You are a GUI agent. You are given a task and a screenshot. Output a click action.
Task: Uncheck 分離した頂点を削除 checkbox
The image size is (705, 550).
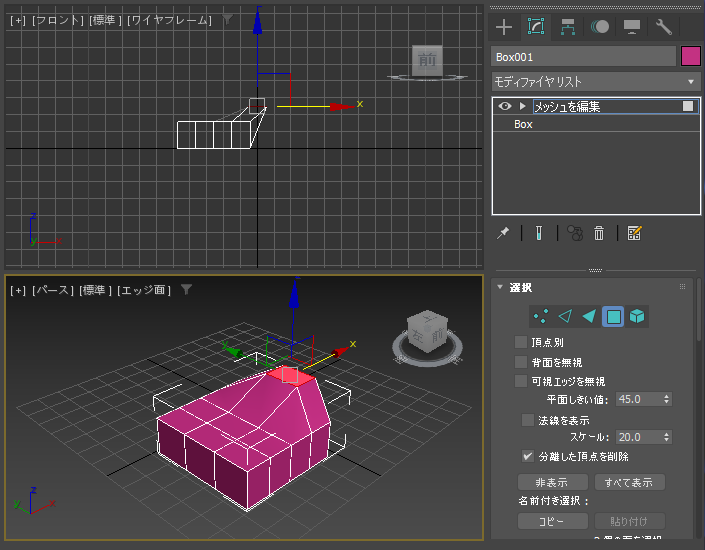tap(528, 456)
